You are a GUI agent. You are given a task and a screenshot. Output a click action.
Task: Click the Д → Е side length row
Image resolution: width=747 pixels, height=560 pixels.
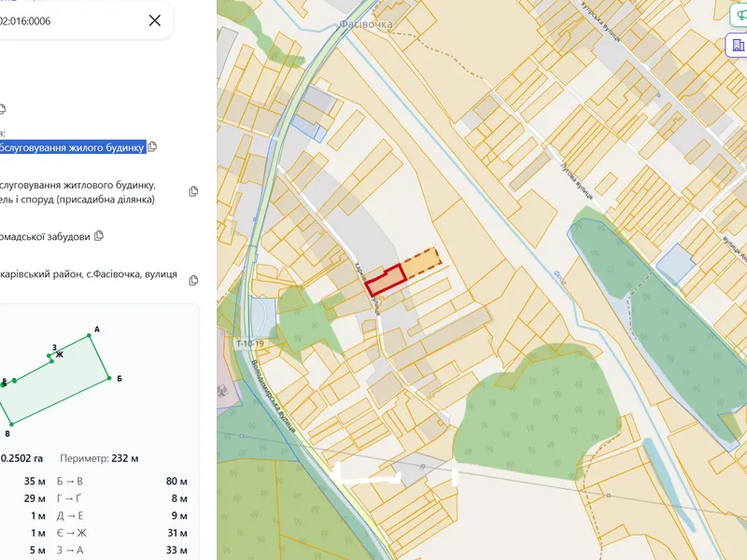(x=122, y=516)
